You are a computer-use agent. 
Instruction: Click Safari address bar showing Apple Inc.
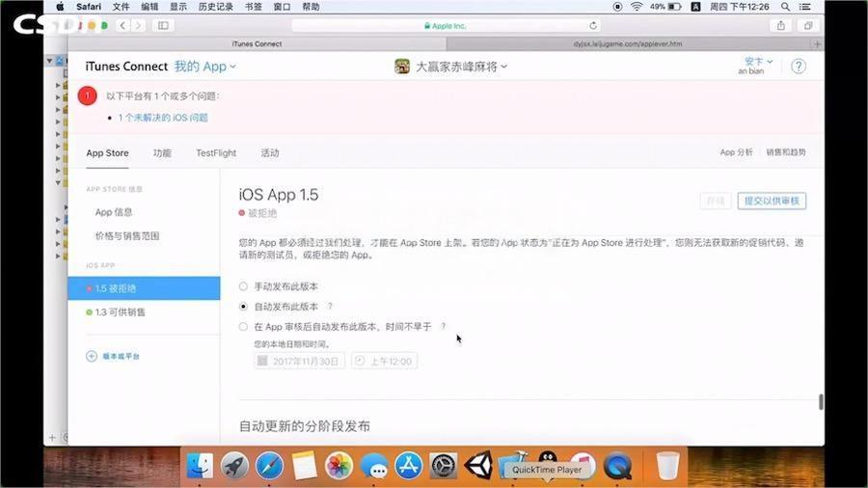446,25
